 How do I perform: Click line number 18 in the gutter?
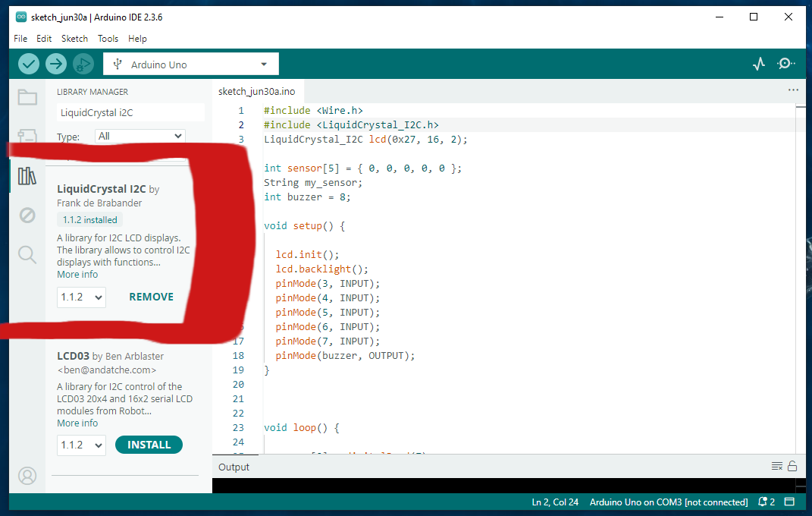click(x=238, y=356)
